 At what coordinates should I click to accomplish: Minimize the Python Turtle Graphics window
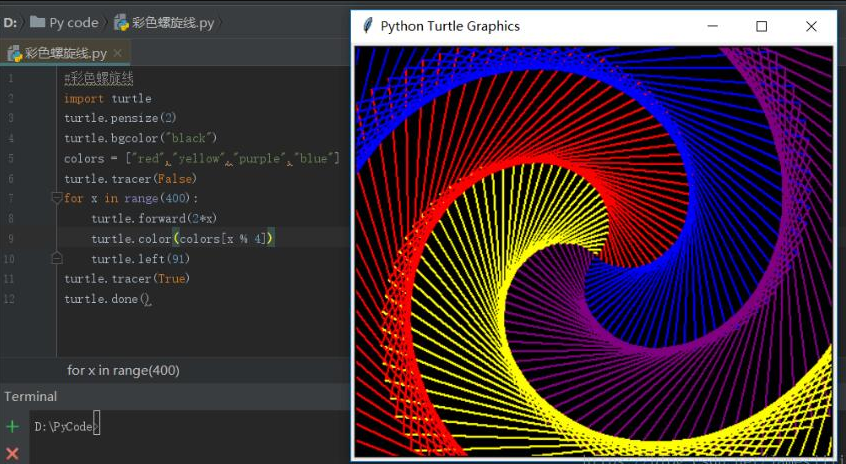712,26
